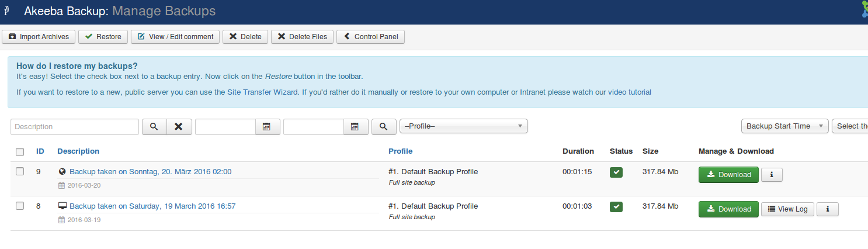Viewport: 868px width, 249px height.
Task: Click the desktop origin icon for backup 8
Action: [63, 206]
